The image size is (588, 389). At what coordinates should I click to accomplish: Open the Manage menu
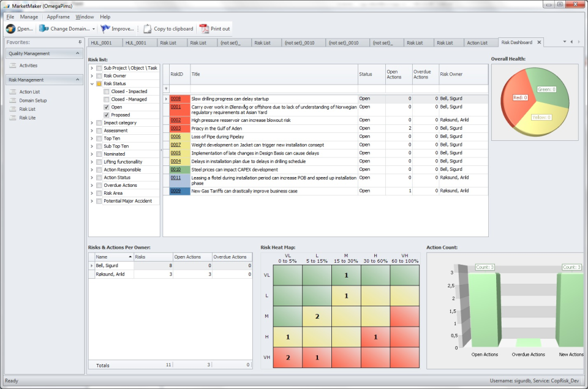pos(29,17)
